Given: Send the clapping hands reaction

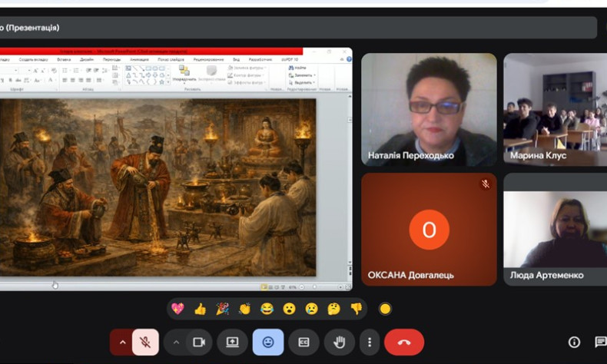Looking at the screenshot, I should coord(244,309).
